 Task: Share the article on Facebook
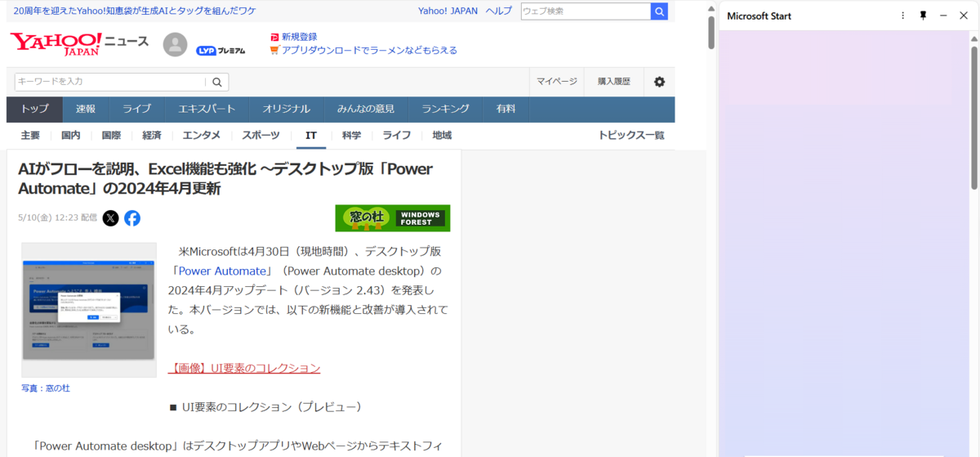pos(132,218)
